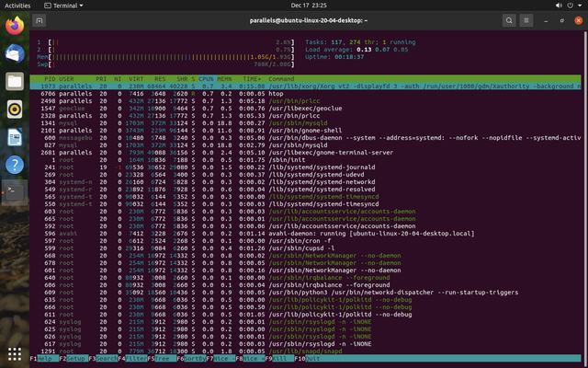588x368 pixels.
Task: Open Rhythmbox music player in the dock
Action: [15, 109]
